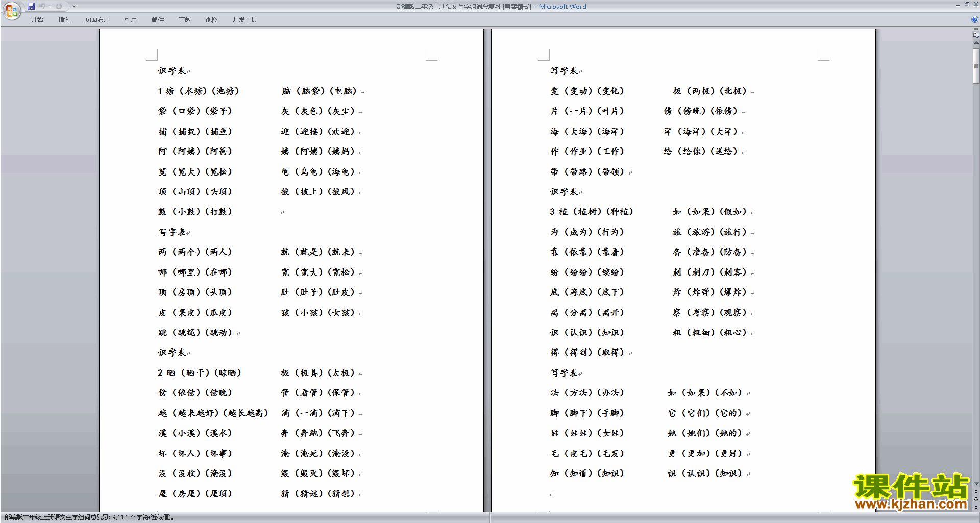This screenshot has width=980, height=523.
Task: Close the Word window
Action: pos(975,5)
